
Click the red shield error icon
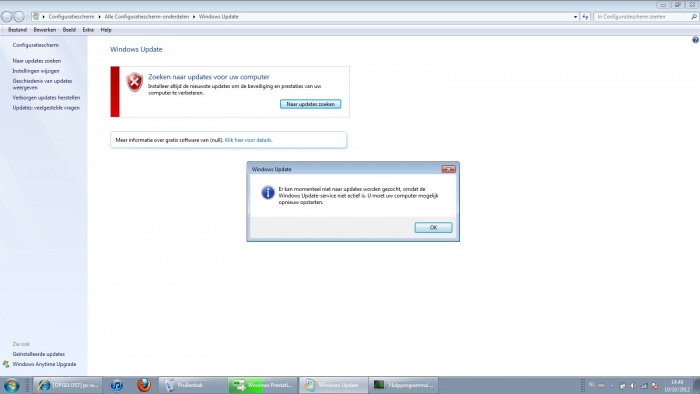tap(134, 83)
